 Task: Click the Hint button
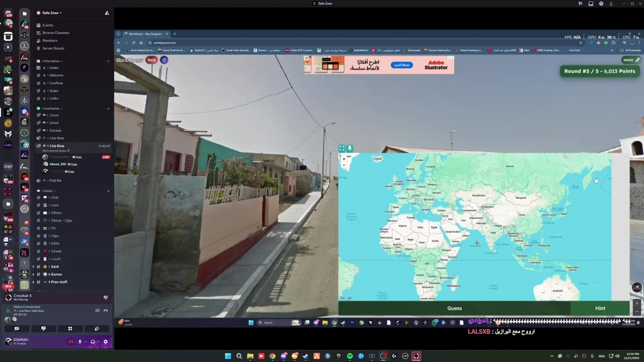point(600,308)
